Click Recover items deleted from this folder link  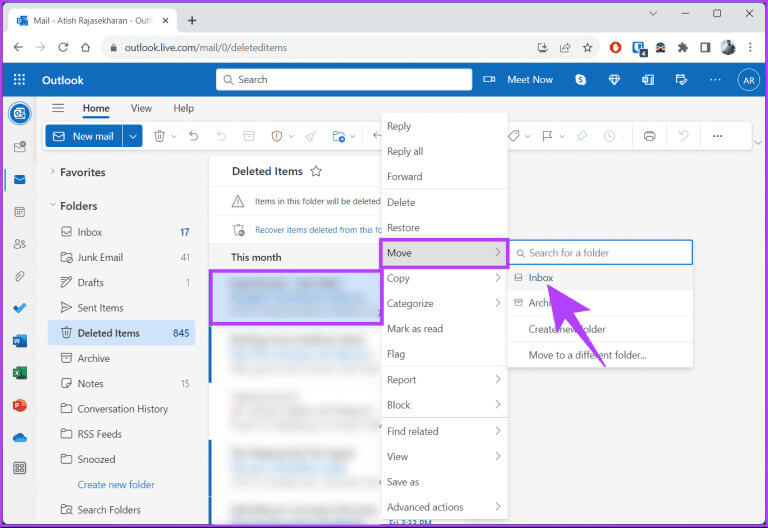pyautogui.click(x=318, y=230)
